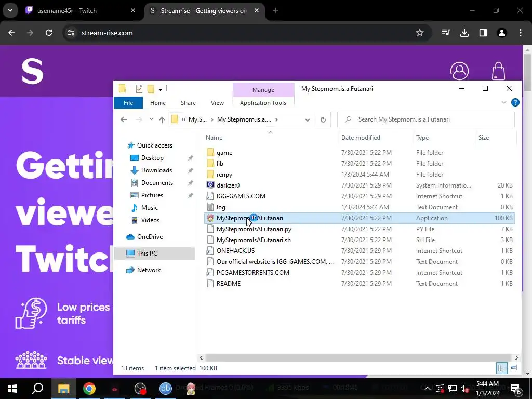Customize Quick Access Toolbar dropdown
Screen dimensions: 532x399
point(160,89)
